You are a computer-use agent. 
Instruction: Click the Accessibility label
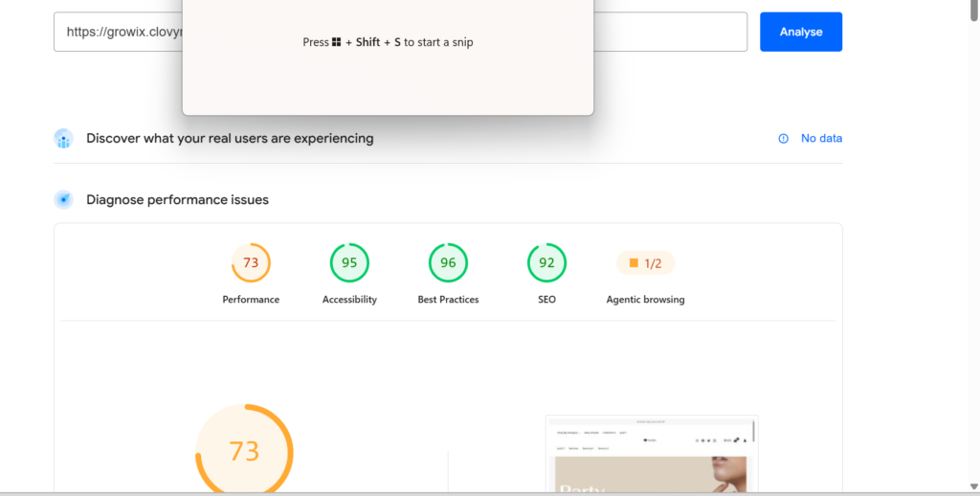(x=349, y=300)
